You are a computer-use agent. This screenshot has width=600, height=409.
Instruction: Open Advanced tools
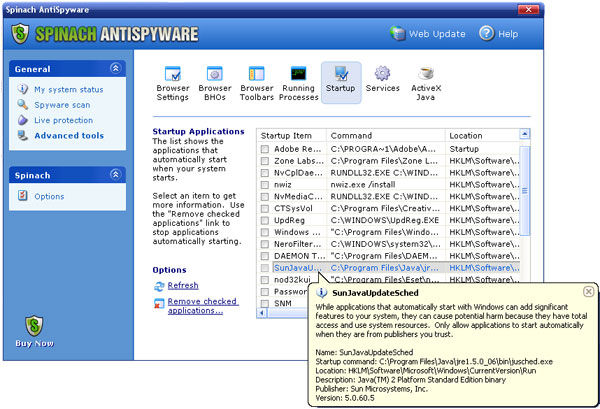[69, 135]
